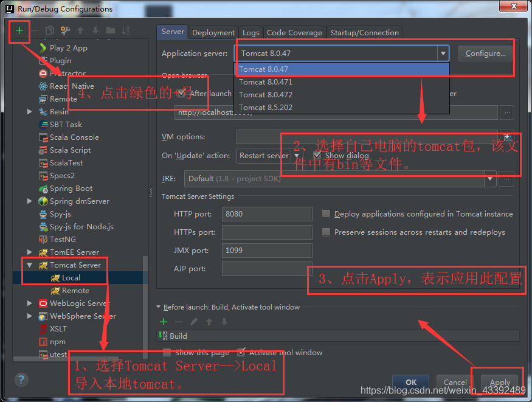Expand WebSphere Server tree node

pyautogui.click(x=30, y=316)
